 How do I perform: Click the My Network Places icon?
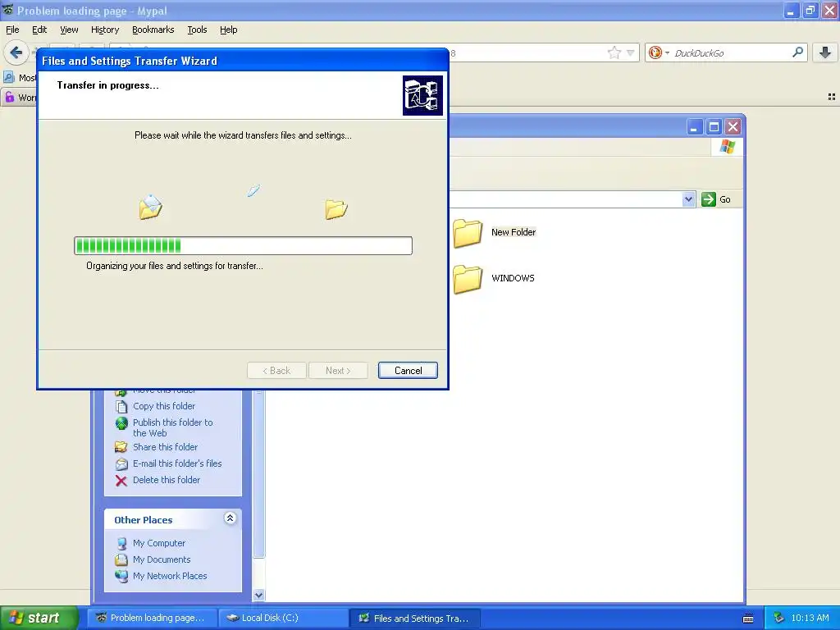coord(121,577)
